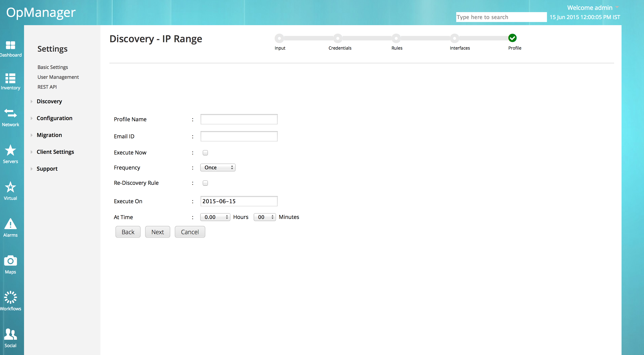This screenshot has width=644, height=355.
Task: Open the Frequency dropdown set to Once
Action: [218, 168]
